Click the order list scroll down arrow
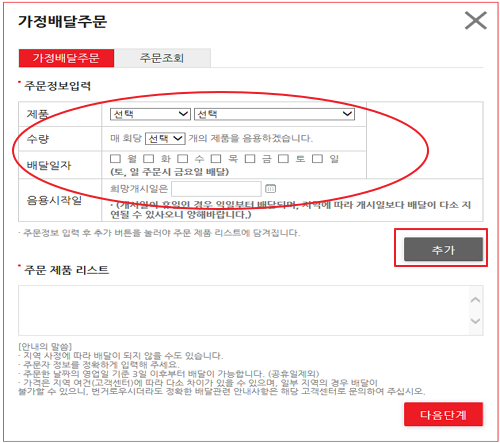Screen dimensions: 500x443 point(475,321)
